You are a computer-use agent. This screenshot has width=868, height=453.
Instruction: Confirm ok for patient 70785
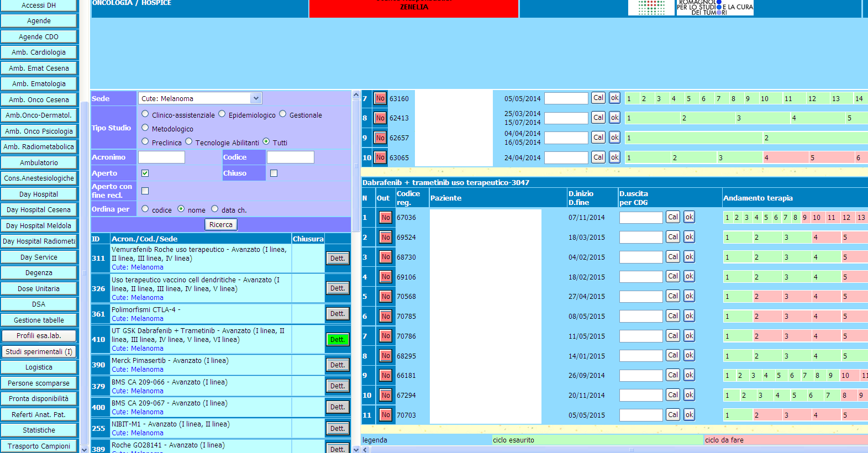[x=689, y=316]
